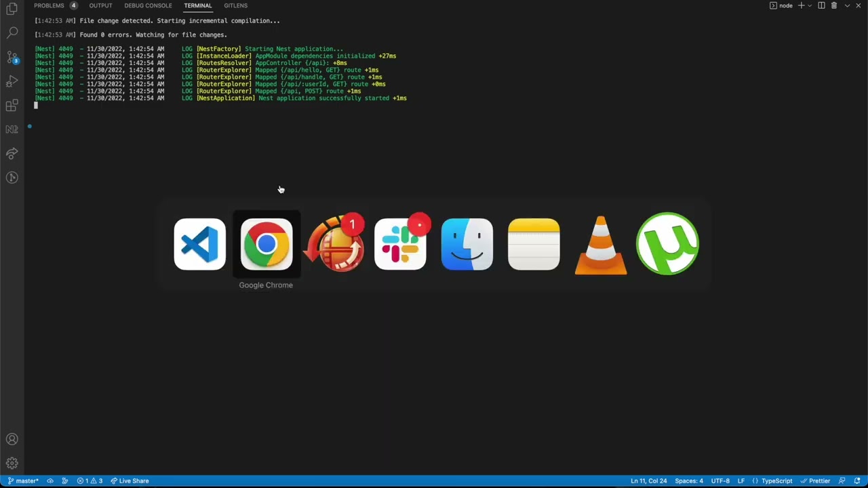This screenshot has width=868, height=488.
Task: Open the Search view in activity bar
Action: pyautogui.click(x=12, y=33)
